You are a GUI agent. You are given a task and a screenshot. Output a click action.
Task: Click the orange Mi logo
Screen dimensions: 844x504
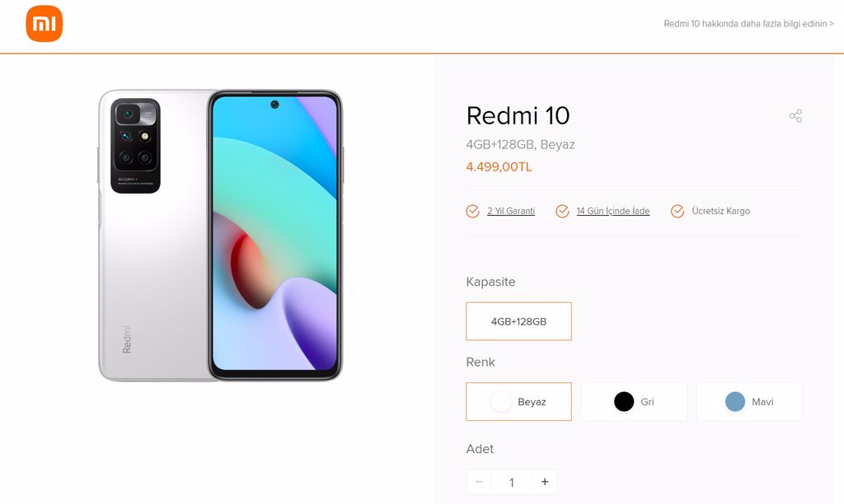[x=45, y=24]
